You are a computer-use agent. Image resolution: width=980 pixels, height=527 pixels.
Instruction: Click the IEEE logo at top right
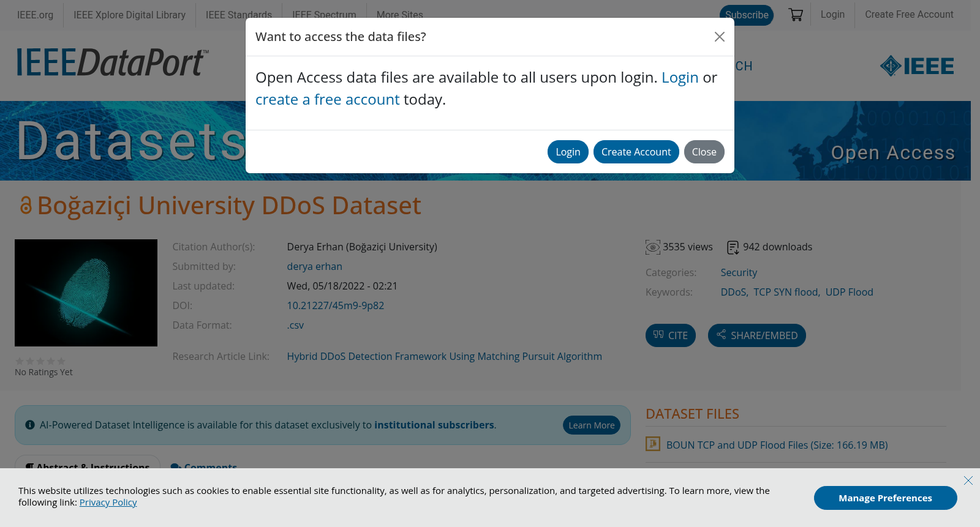917,65
